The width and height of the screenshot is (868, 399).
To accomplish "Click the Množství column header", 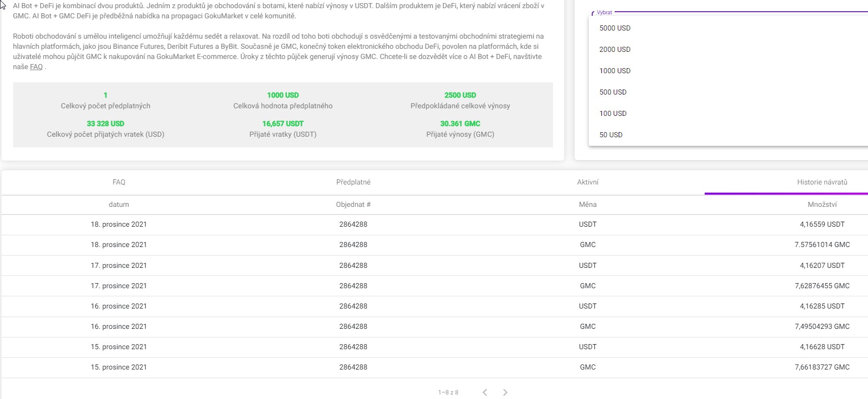I will (x=822, y=204).
